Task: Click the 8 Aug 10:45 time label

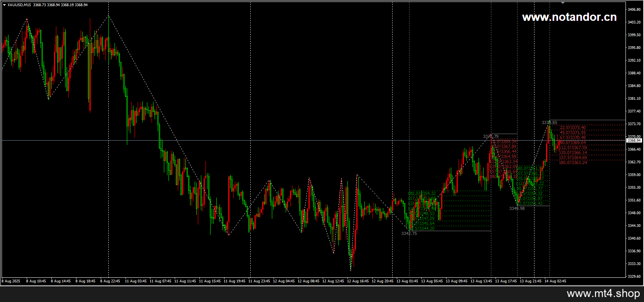Action: point(36,281)
